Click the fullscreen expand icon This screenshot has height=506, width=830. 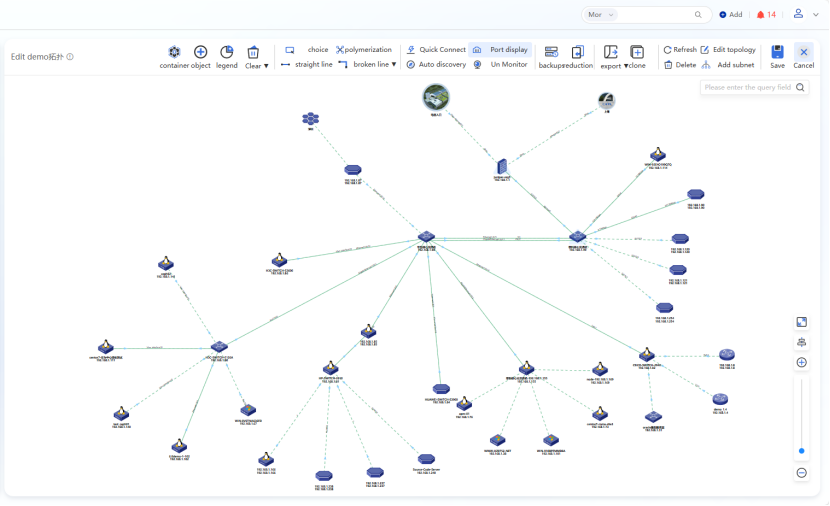(x=801, y=322)
